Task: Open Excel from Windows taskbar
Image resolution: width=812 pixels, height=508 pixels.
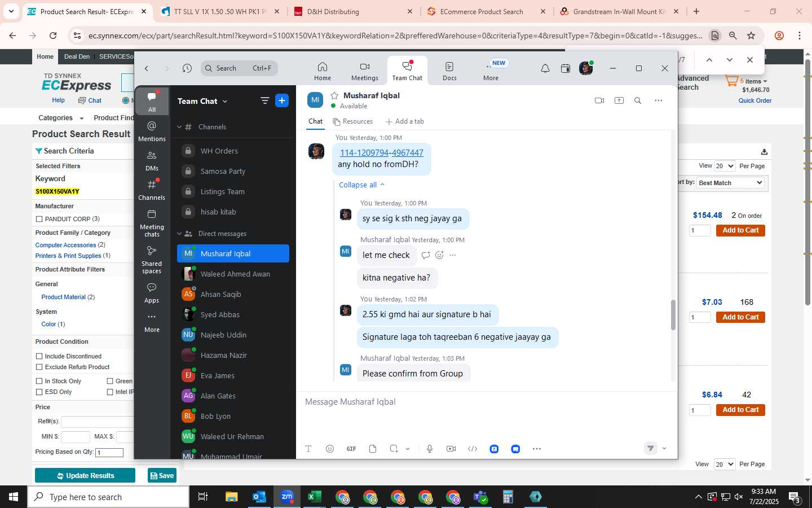Action: pos(314,497)
